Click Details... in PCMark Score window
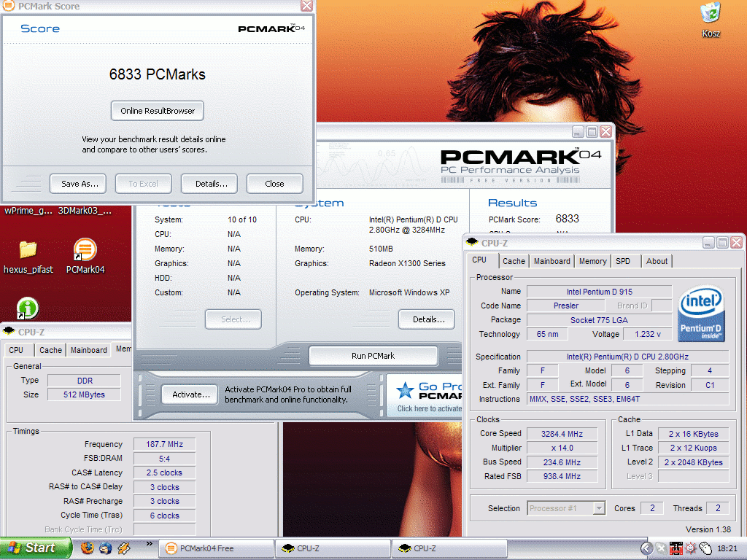The image size is (747, 560). (209, 184)
